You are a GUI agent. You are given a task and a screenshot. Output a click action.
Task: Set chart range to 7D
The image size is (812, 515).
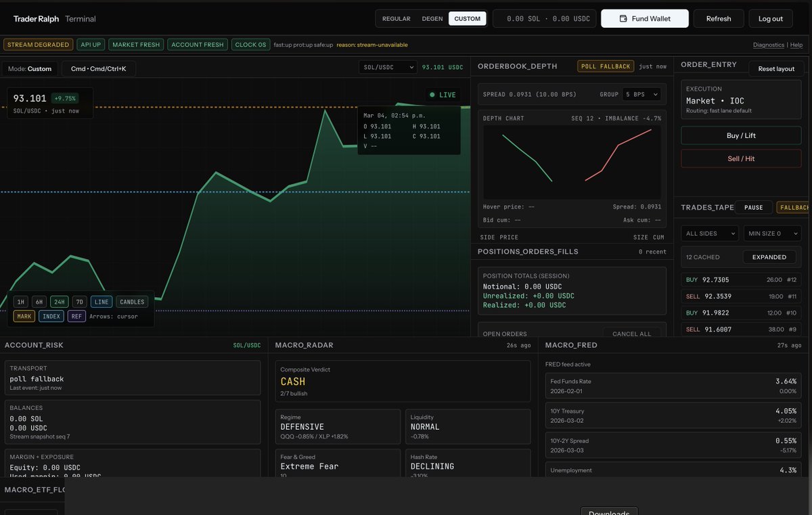click(x=79, y=302)
